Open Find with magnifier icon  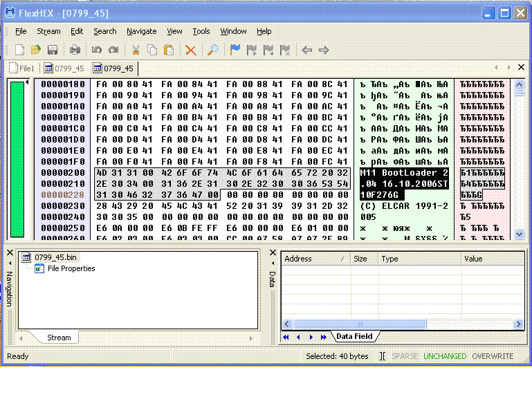pyautogui.click(x=213, y=50)
